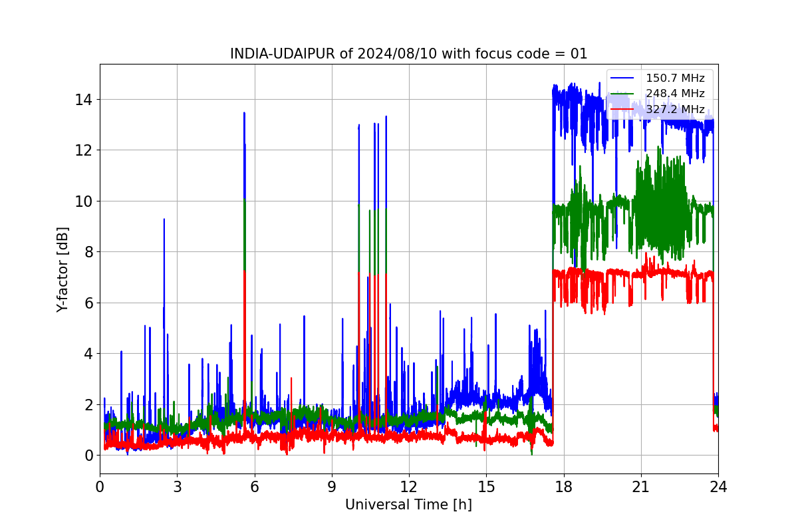Click x-axis tick label 3

coord(177,486)
